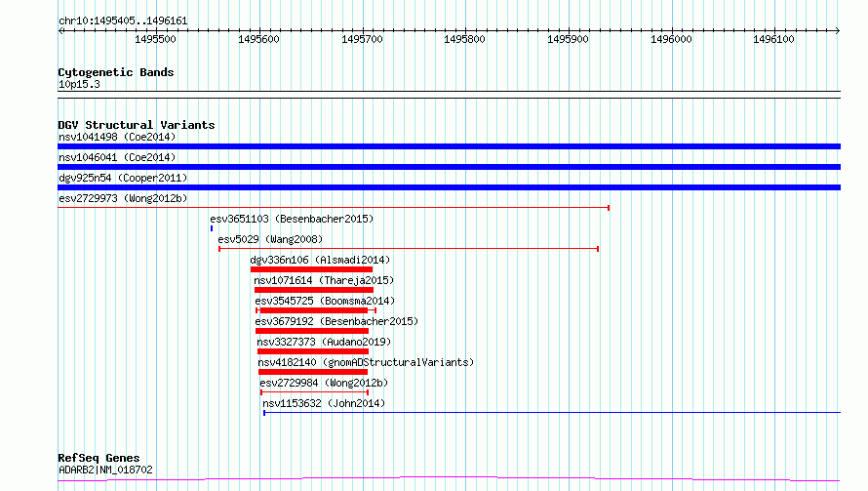The image size is (868, 491).
Task: Click the chr10:1495405..1496161 region label
Action: (123, 21)
